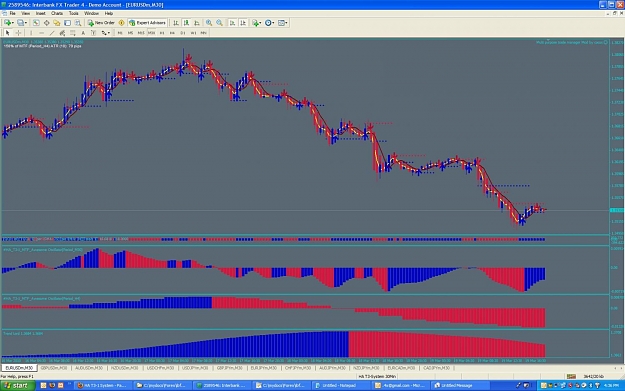
Task: Show the Data Window panel
Action: coord(46,23)
